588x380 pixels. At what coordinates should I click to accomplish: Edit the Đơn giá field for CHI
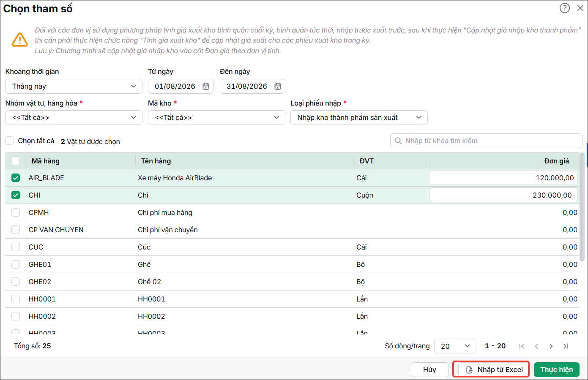coord(503,195)
